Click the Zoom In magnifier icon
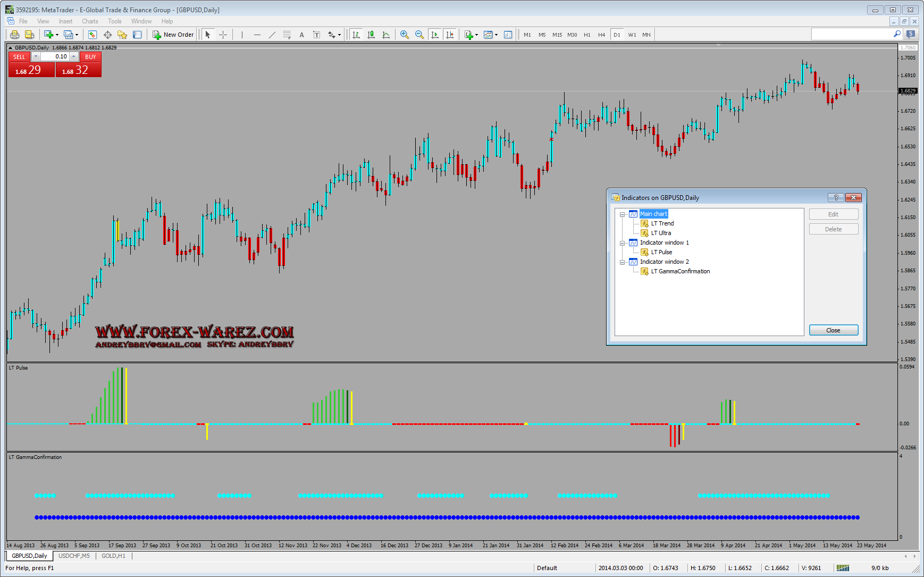Image resolution: width=924 pixels, height=577 pixels. [x=405, y=35]
